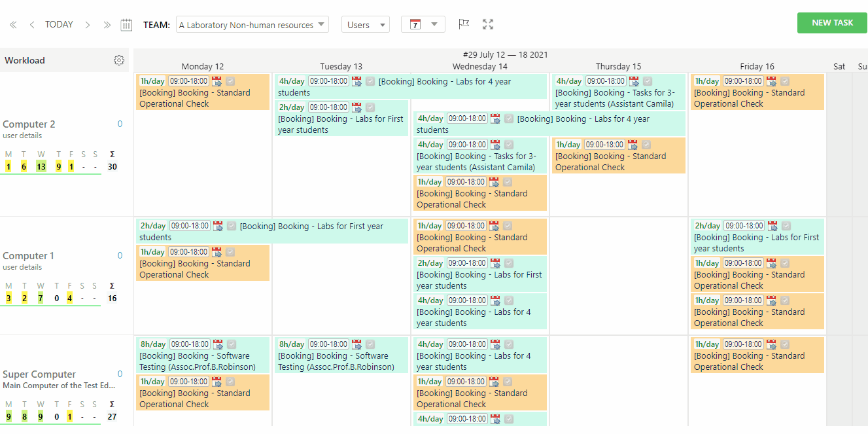Reschedule Computer 2 Wednesday Standard Operational Check
868x434 pixels.
click(x=494, y=182)
